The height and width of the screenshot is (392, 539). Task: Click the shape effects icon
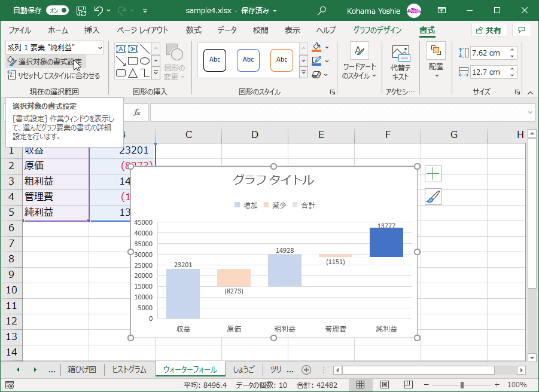[316, 75]
